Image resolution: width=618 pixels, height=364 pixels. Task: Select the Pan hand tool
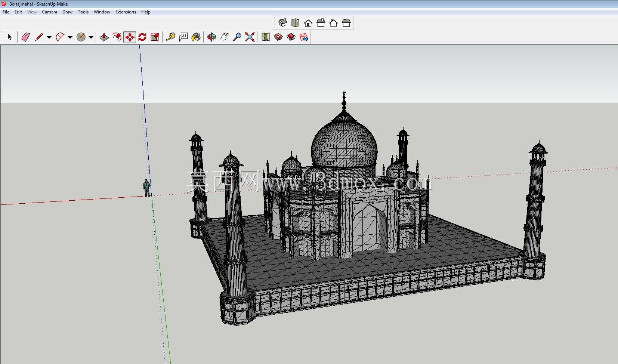tap(225, 37)
